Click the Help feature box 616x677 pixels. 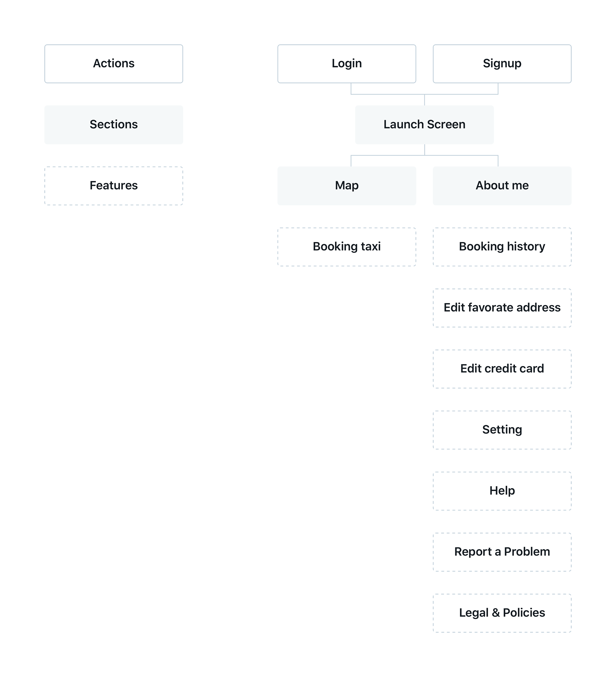[502, 491]
